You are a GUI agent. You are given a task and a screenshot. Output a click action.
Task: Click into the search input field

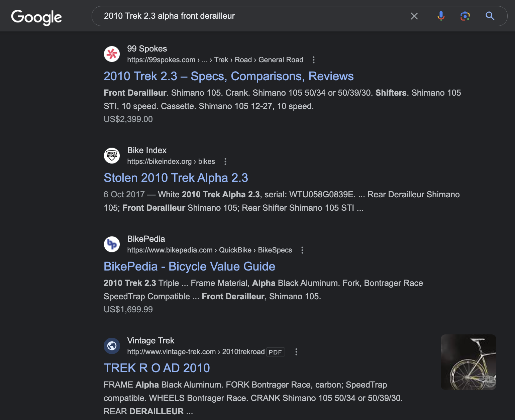(251, 16)
